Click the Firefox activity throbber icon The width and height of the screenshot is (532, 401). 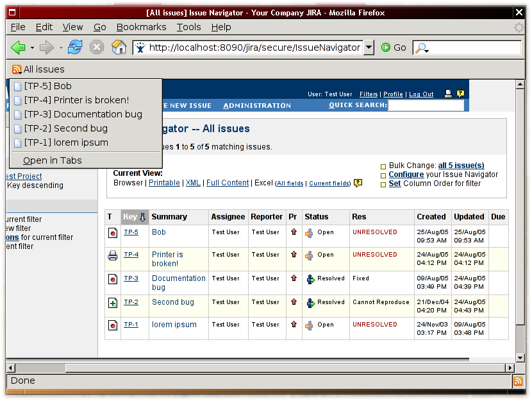(519, 27)
